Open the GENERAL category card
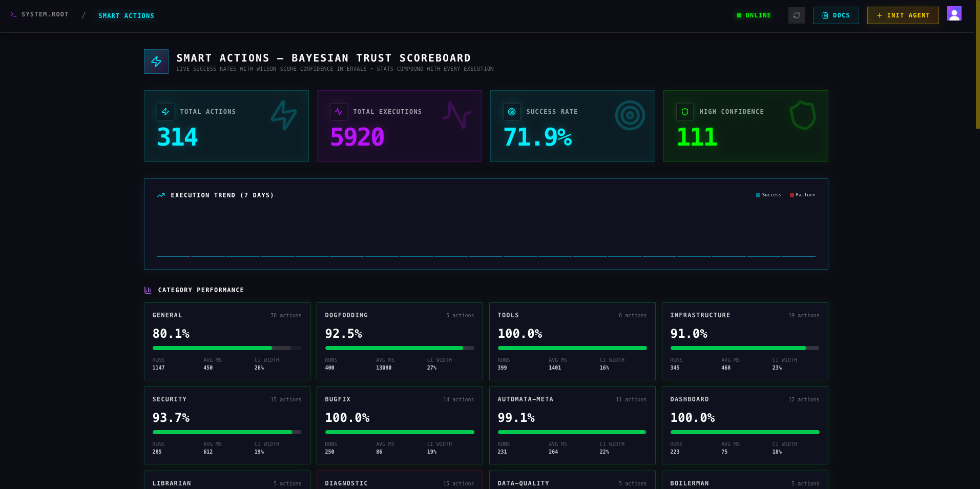Image resolution: width=980 pixels, height=489 pixels. (x=227, y=341)
